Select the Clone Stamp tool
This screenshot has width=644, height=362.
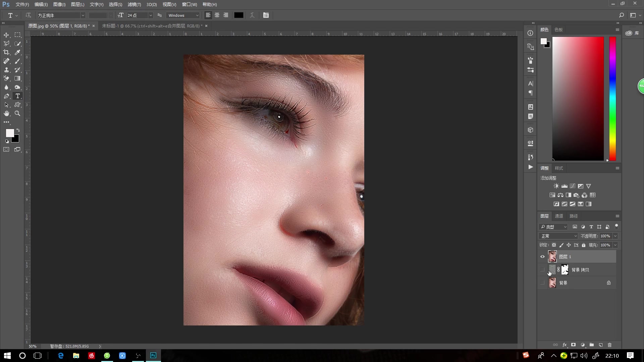[6, 70]
